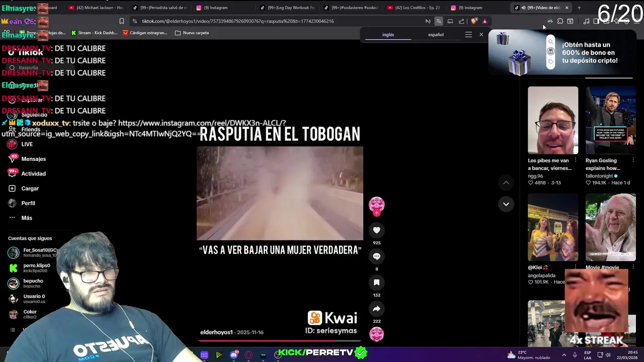Screen dimensions: 644x362
Task: Open a new browser tab with plus
Action: tap(579, 8)
